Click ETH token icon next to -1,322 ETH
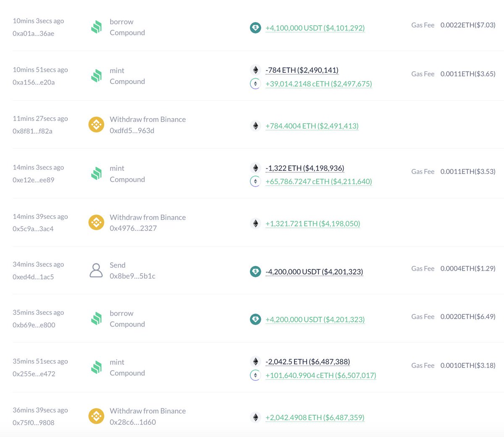Viewport: 504px width, 437px height. tap(255, 168)
